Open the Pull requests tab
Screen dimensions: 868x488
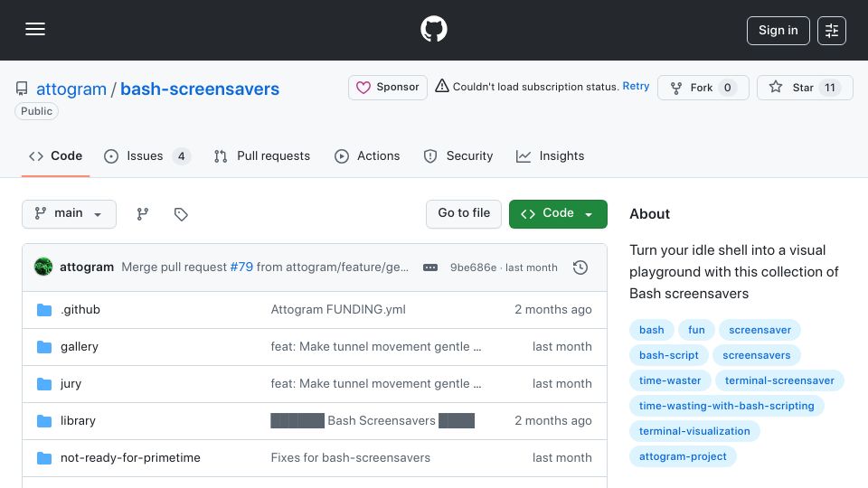pyautogui.click(x=262, y=156)
